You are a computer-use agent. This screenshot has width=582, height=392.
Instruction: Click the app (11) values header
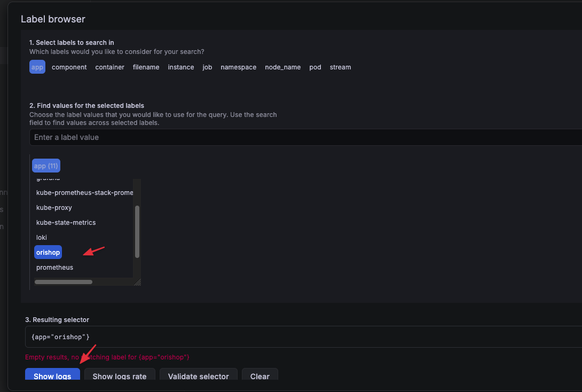pyautogui.click(x=46, y=166)
